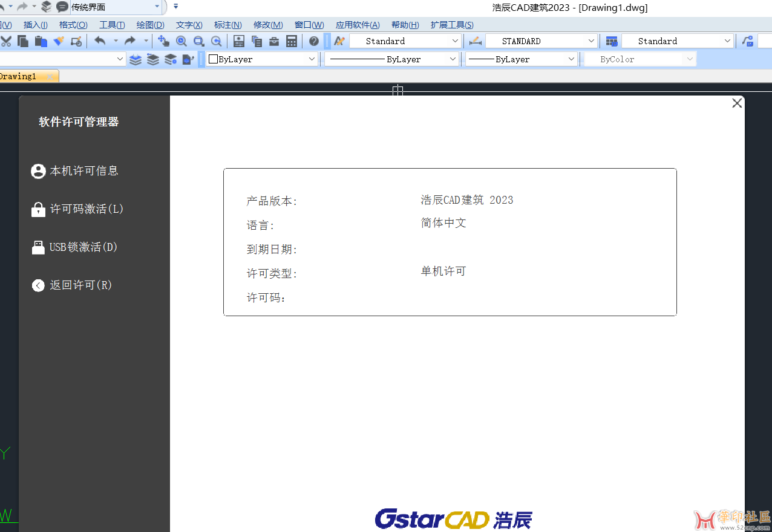Click the 浩辰CAD建筑 2023 product version text
772x532 pixels.
click(467, 200)
